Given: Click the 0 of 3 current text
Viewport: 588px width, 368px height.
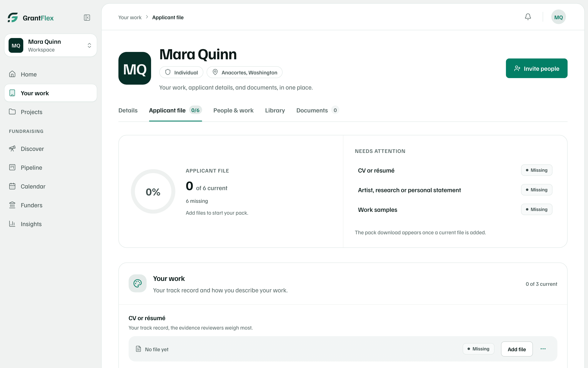Looking at the screenshot, I should click(541, 284).
